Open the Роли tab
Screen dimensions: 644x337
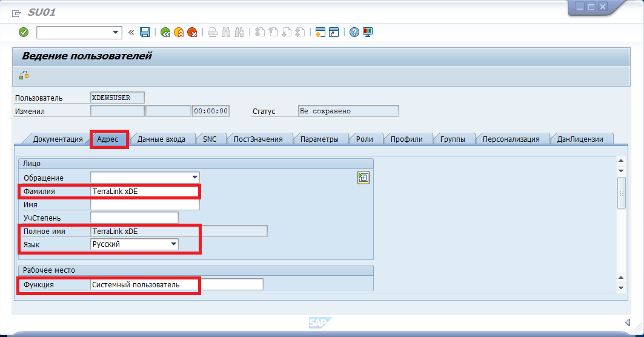click(x=364, y=139)
